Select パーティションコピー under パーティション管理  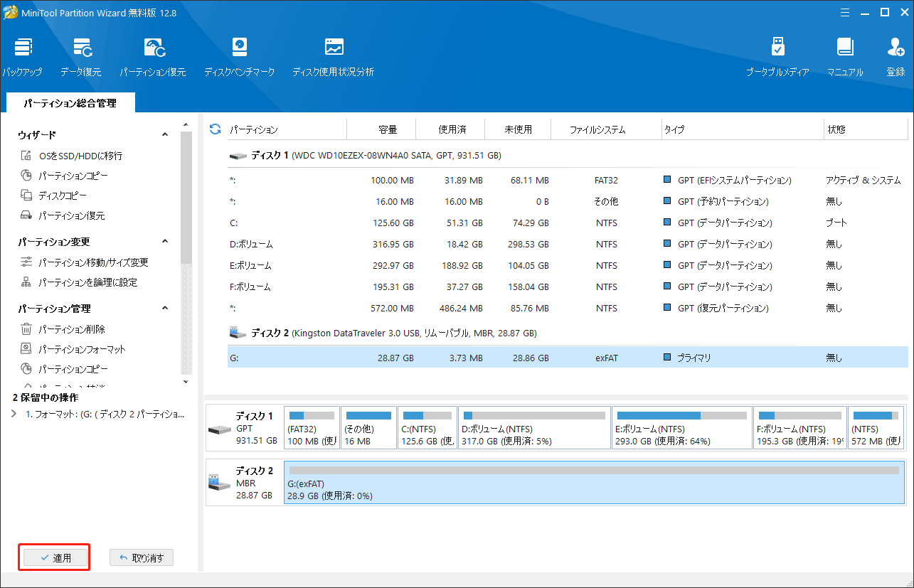(x=64, y=369)
